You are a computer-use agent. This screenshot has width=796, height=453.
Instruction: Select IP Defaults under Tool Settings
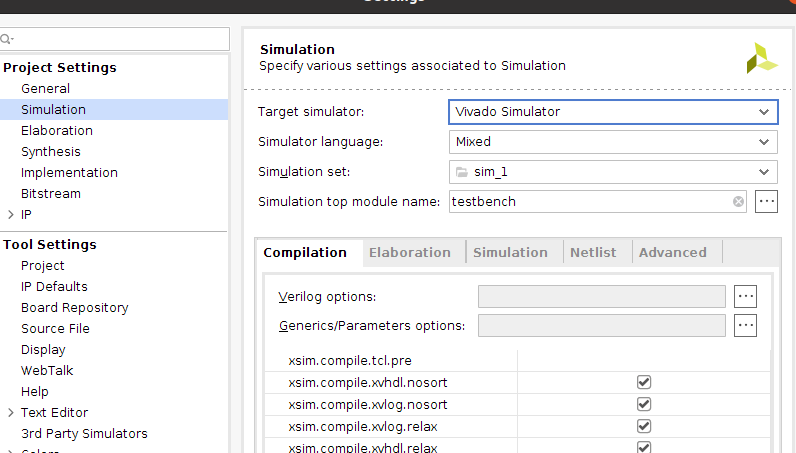point(54,286)
